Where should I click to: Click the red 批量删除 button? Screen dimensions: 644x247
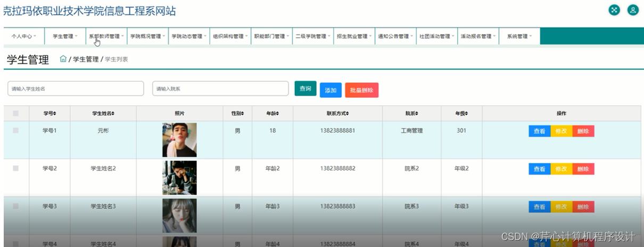(x=362, y=90)
